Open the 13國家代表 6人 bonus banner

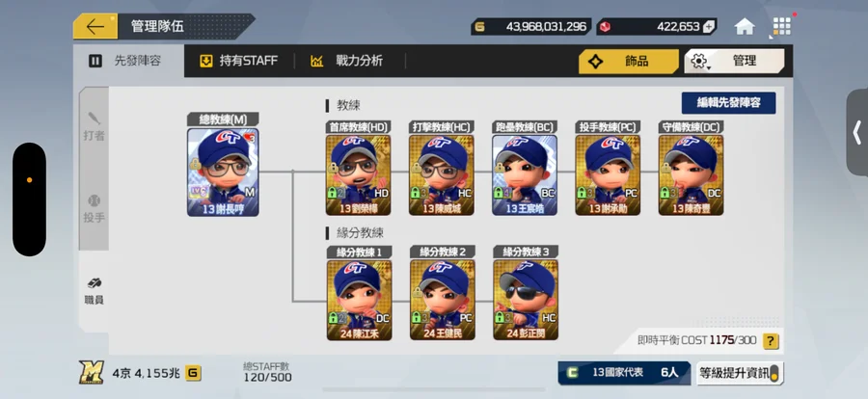624,373
